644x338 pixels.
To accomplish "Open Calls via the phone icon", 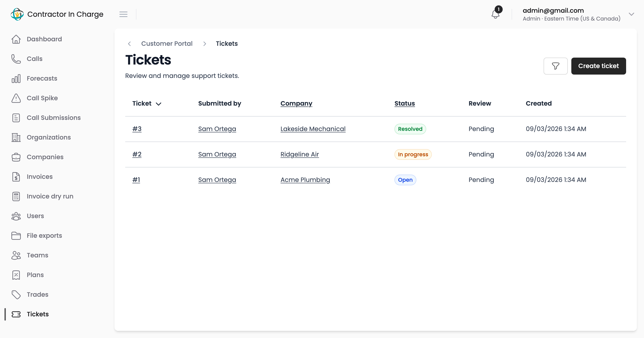I will [16, 59].
